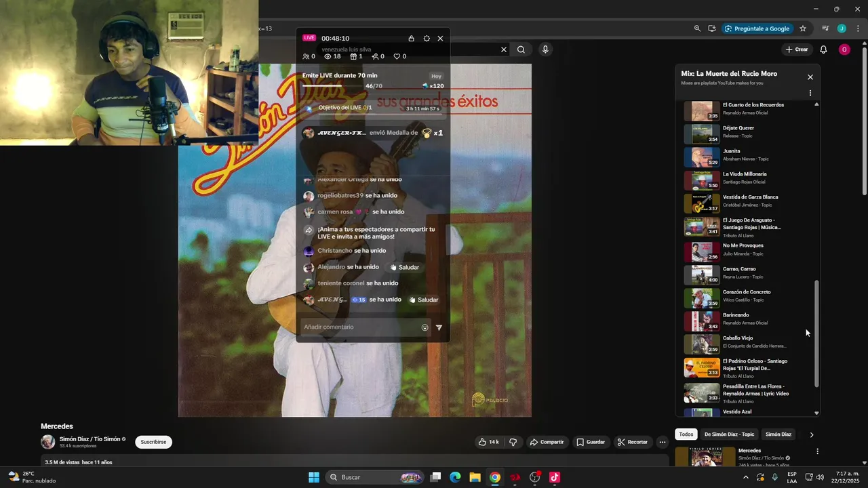Close the TikTok LIVE overlay panel
868x488 pixels.
coord(440,39)
